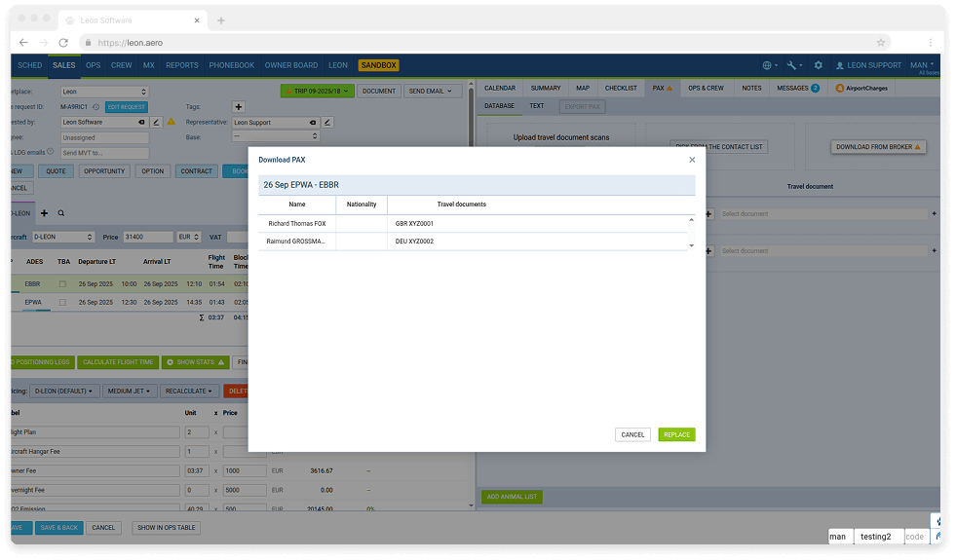Open the settings gear icon
The width and height of the screenshot is (956, 560).
pos(819,65)
